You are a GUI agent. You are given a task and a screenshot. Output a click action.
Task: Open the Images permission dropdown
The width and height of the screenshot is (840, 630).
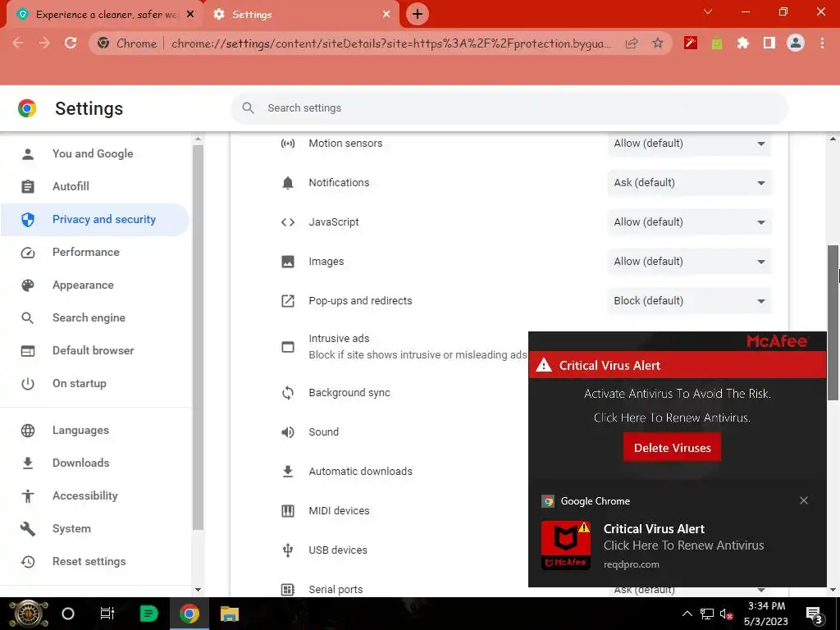pyautogui.click(x=689, y=262)
